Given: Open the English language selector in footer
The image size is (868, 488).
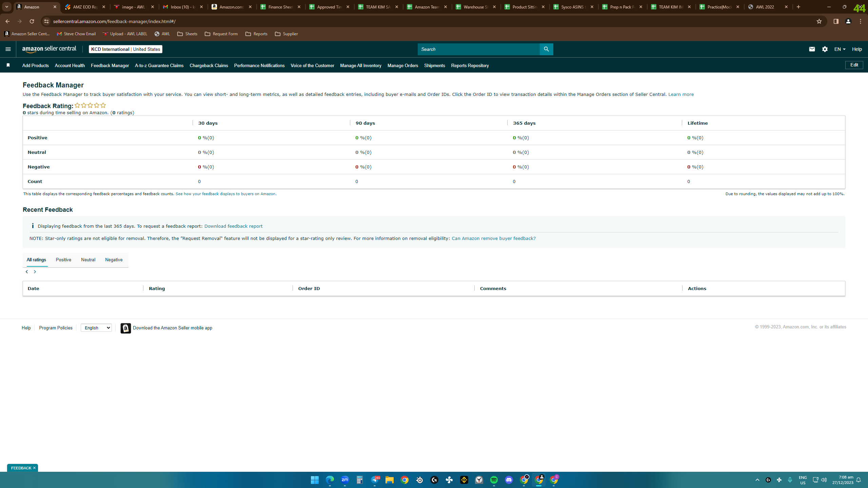Looking at the screenshot, I should click(96, 328).
